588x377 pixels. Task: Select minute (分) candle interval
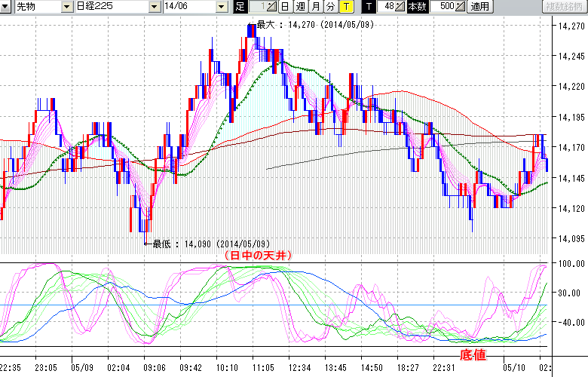[x=330, y=7]
